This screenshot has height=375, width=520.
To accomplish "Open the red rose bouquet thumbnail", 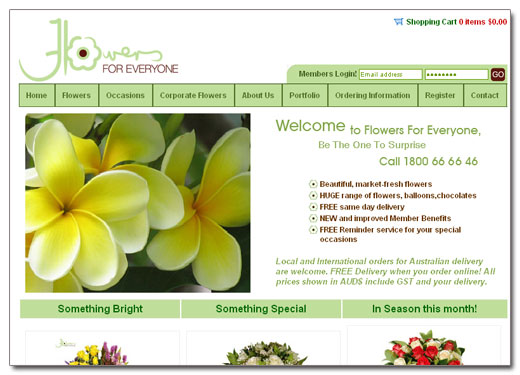I will pyautogui.click(x=424, y=345).
